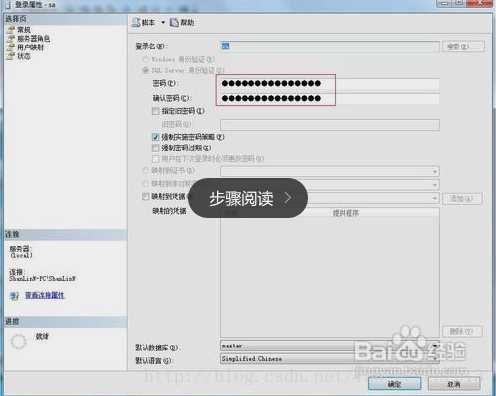Toggle the 映射到凭据 checkbox
The height and width of the screenshot is (396, 496).
(x=145, y=197)
